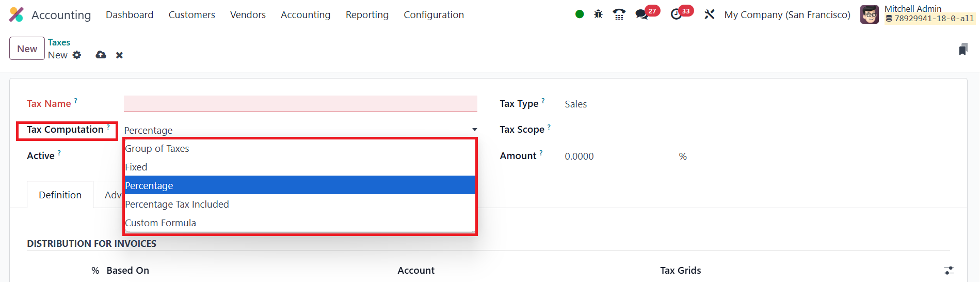Open the debug bug icon menu
The width and height of the screenshot is (980, 282).
(598, 14)
